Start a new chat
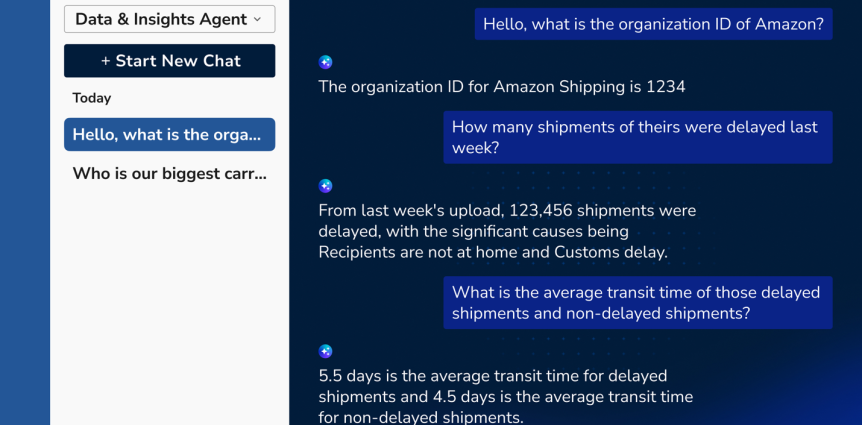 pyautogui.click(x=169, y=60)
